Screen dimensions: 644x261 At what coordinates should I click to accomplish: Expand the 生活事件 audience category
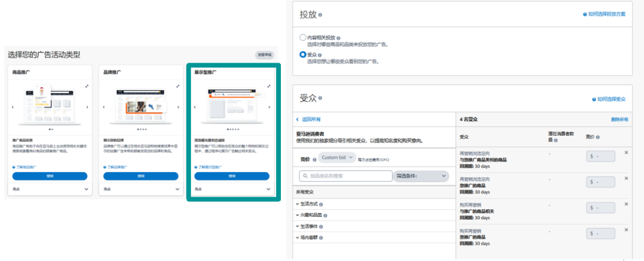(298, 226)
